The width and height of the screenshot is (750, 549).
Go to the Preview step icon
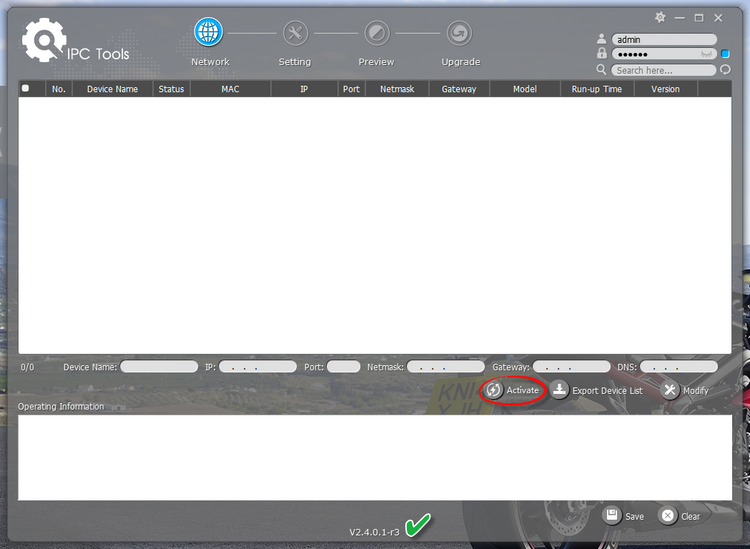pos(376,33)
